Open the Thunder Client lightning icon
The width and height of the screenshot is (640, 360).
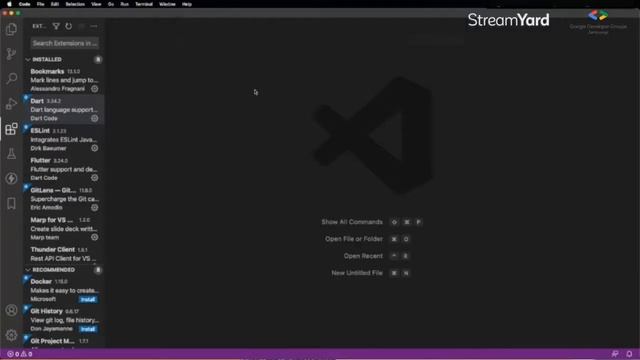pyautogui.click(x=11, y=178)
